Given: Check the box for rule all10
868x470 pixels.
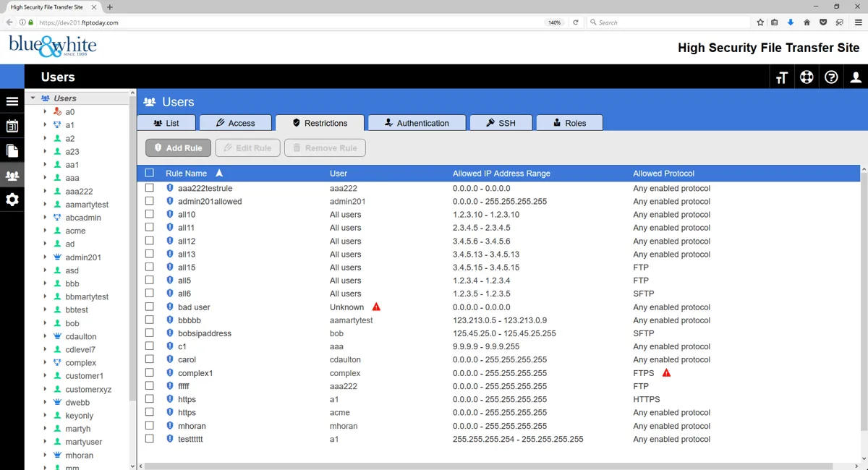Looking at the screenshot, I should [150, 215].
